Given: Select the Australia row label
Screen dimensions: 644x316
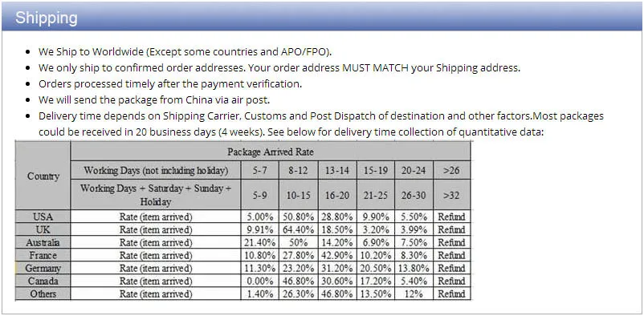Looking at the screenshot, I should 43,242.
